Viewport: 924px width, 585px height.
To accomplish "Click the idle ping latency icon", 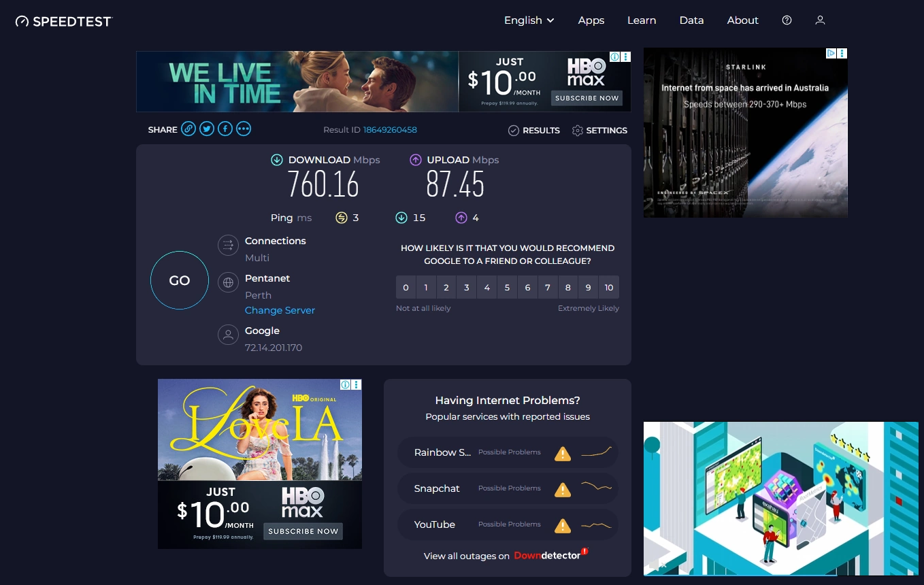I will [x=342, y=218].
